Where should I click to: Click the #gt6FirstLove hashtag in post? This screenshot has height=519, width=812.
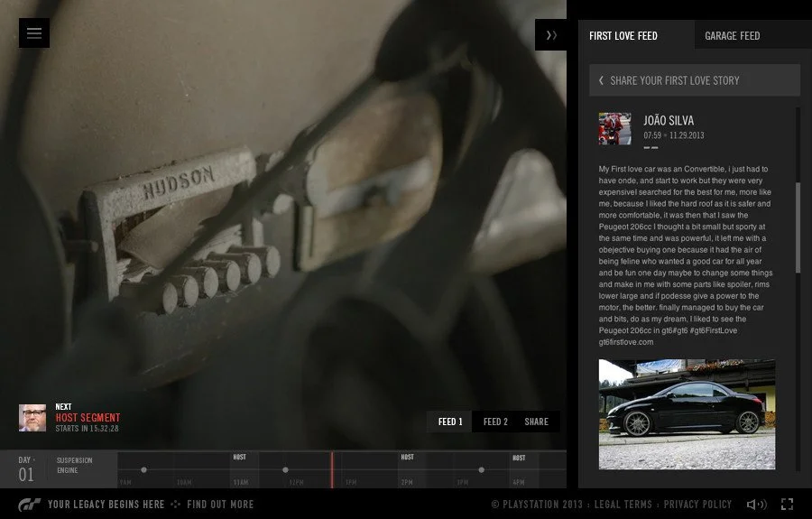(713, 330)
